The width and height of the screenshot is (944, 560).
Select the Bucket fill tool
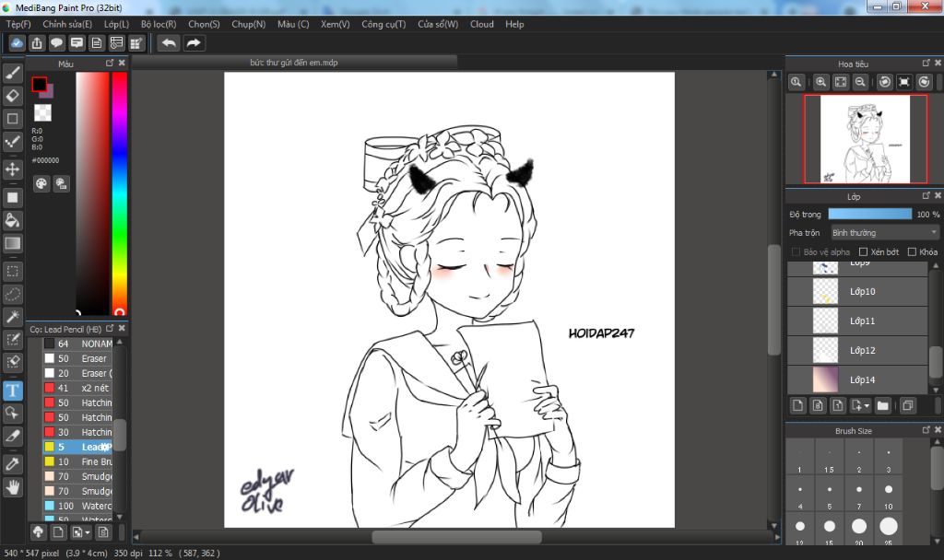click(x=13, y=220)
